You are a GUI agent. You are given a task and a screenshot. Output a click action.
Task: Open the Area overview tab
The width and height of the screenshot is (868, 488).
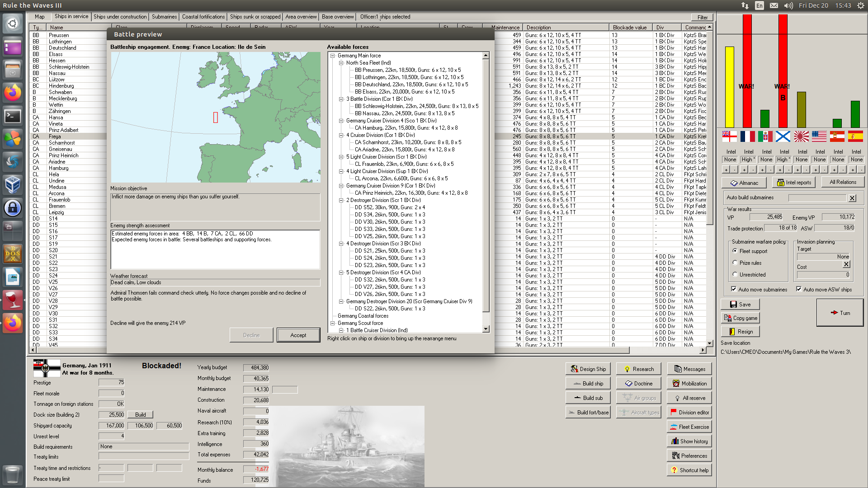pos(301,17)
